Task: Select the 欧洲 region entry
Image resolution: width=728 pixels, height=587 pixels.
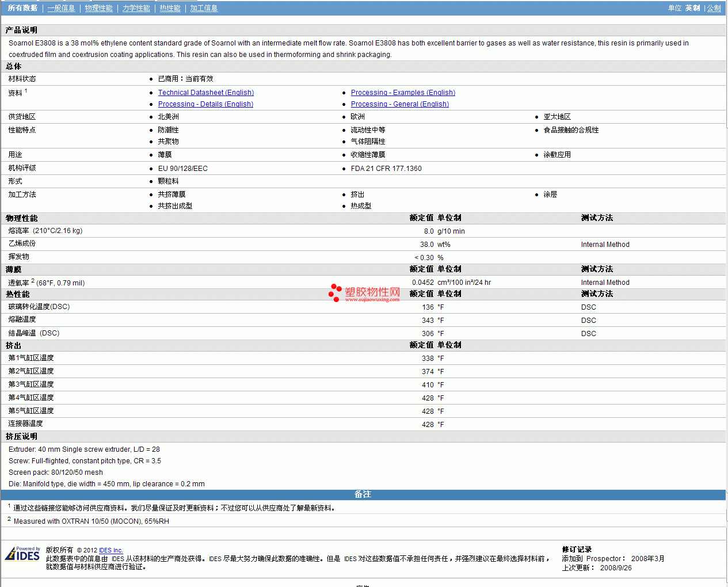Action: point(357,117)
